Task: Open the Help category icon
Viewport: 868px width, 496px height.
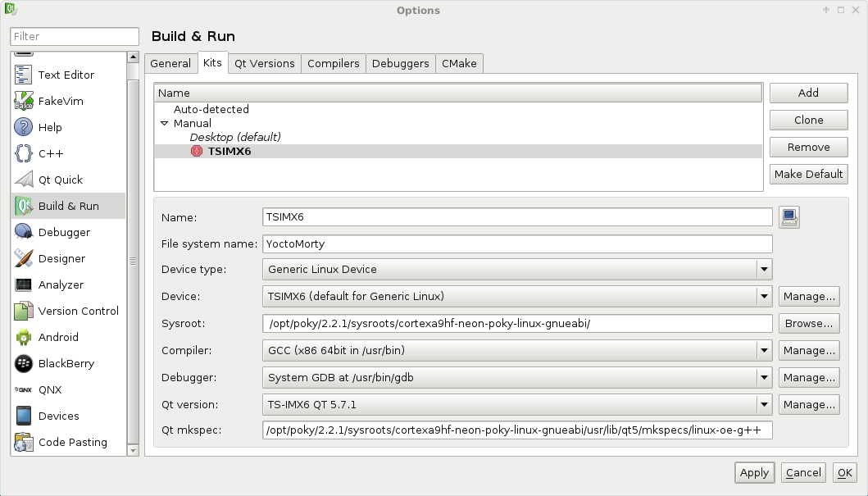Action: 23,127
